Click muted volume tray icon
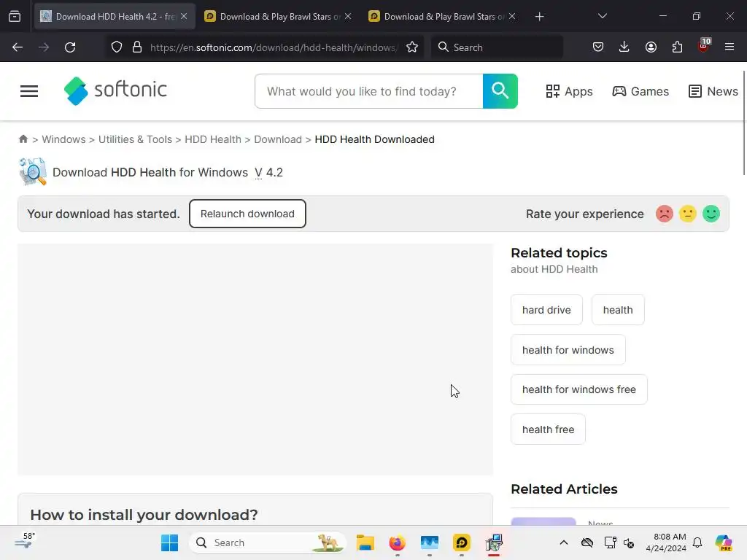 [629, 542]
